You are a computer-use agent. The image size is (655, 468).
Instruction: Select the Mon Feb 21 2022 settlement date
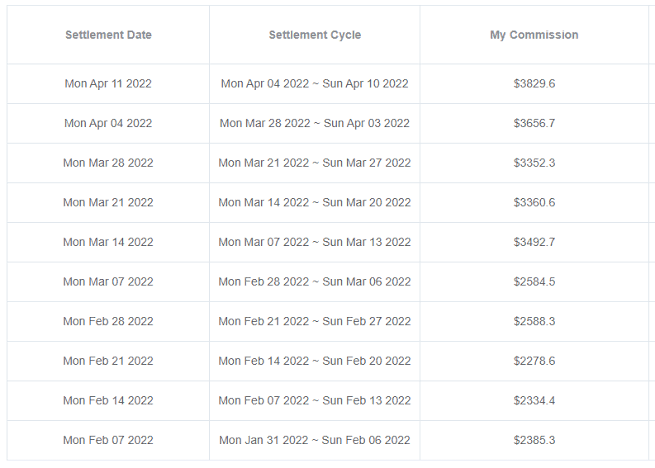click(x=108, y=361)
